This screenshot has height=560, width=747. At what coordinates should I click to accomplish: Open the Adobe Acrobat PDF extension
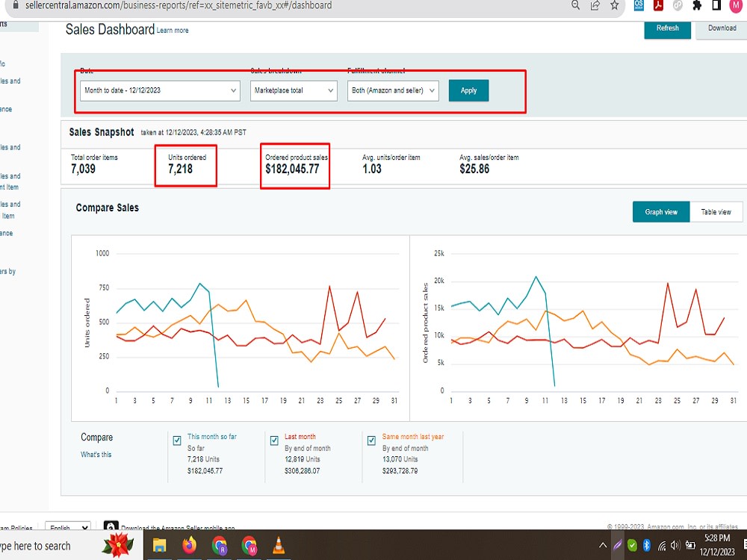(658, 5)
